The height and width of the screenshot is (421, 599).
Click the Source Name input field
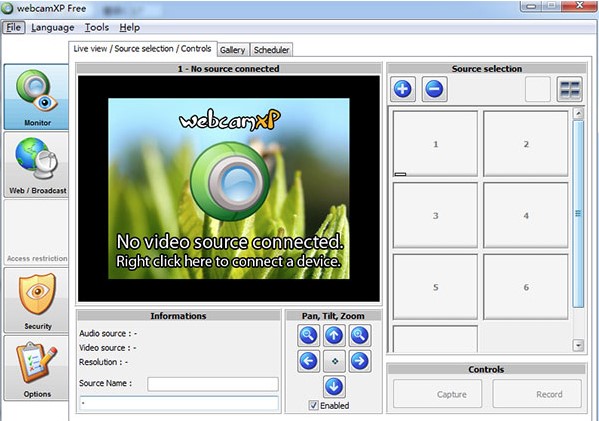(x=213, y=384)
